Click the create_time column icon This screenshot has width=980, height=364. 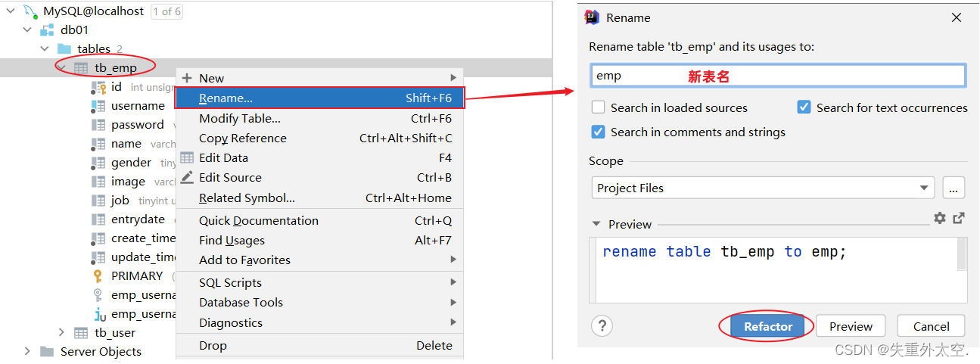(x=98, y=238)
